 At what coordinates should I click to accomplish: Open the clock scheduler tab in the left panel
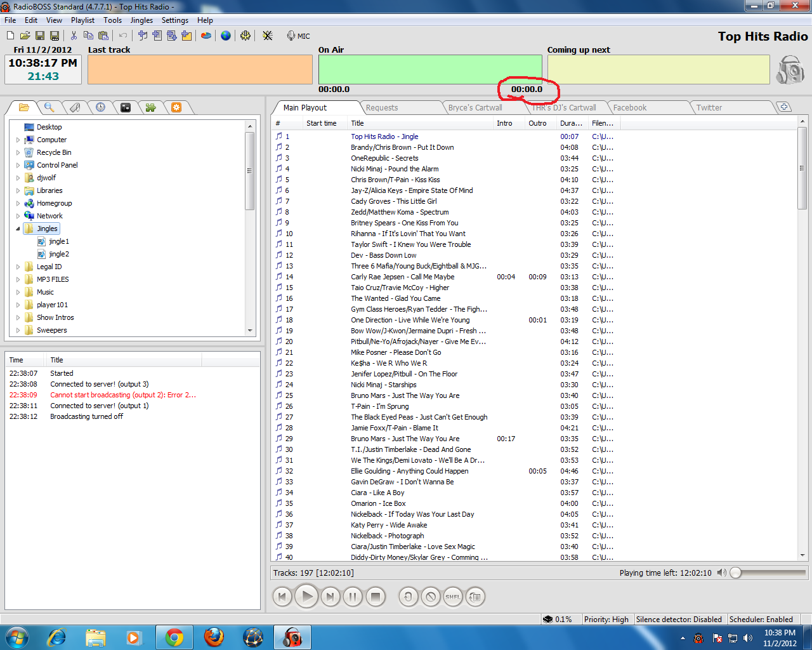pyautogui.click(x=100, y=107)
